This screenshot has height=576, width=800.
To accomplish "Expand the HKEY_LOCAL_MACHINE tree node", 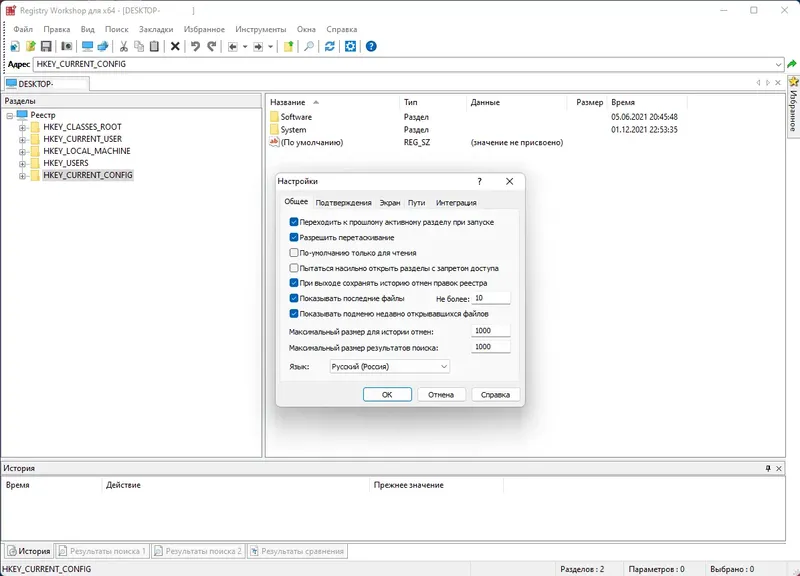I will pyautogui.click(x=22, y=152).
